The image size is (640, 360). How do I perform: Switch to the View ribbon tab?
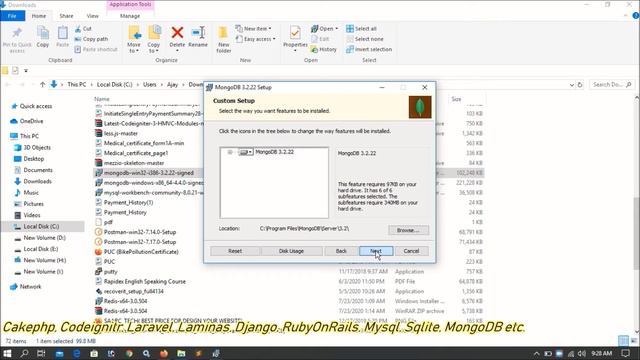click(93, 16)
